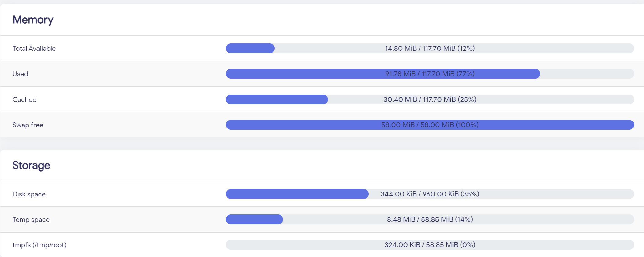Click the 58.00 MiB swap free reading
The height and width of the screenshot is (257, 644).
tap(430, 125)
